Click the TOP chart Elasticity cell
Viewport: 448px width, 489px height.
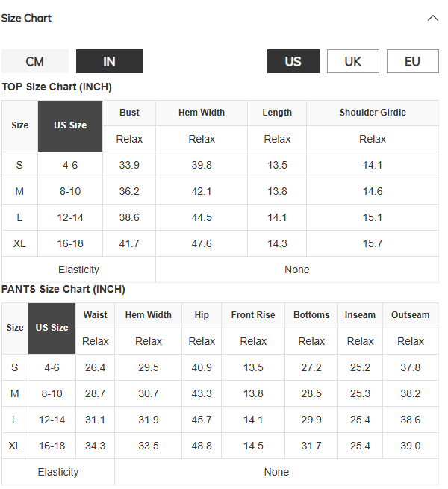point(78,270)
